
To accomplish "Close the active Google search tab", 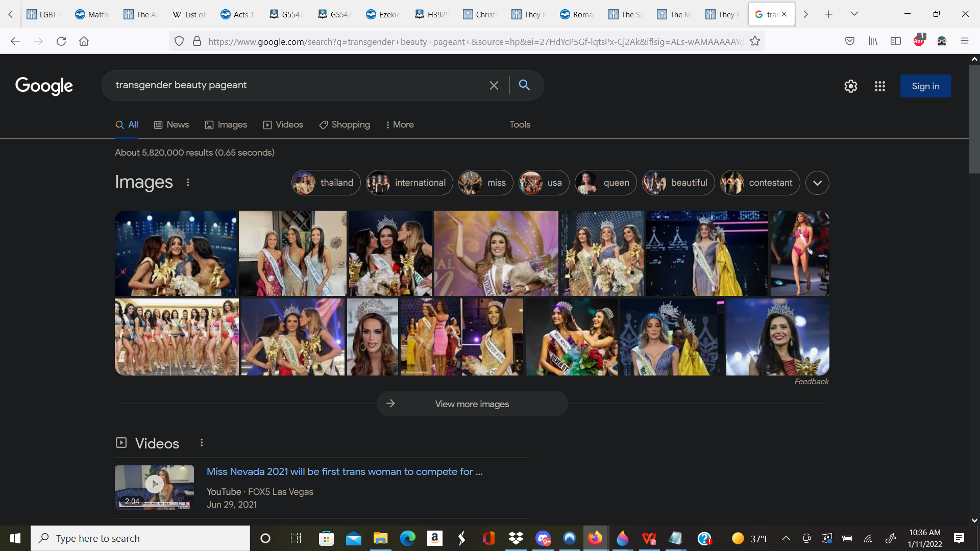I will tap(785, 14).
